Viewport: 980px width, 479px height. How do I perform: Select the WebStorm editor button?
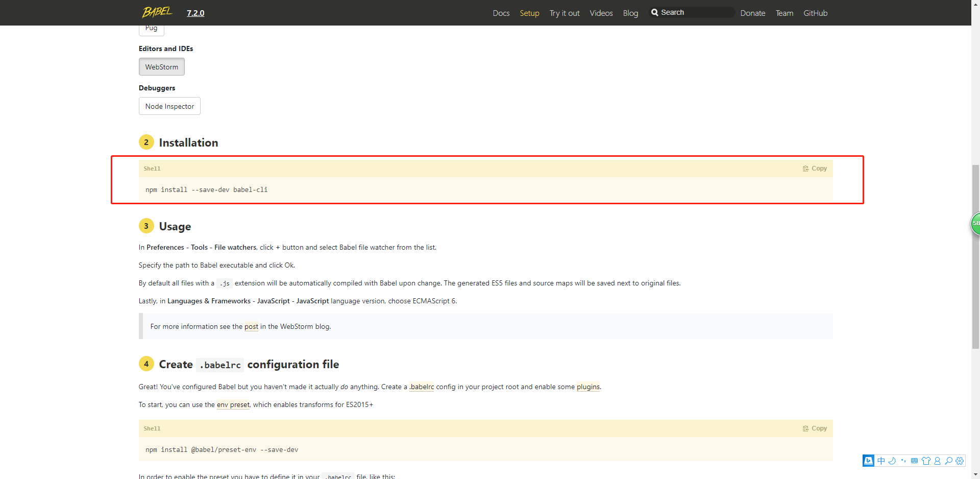pyautogui.click(x=162, y=67)
